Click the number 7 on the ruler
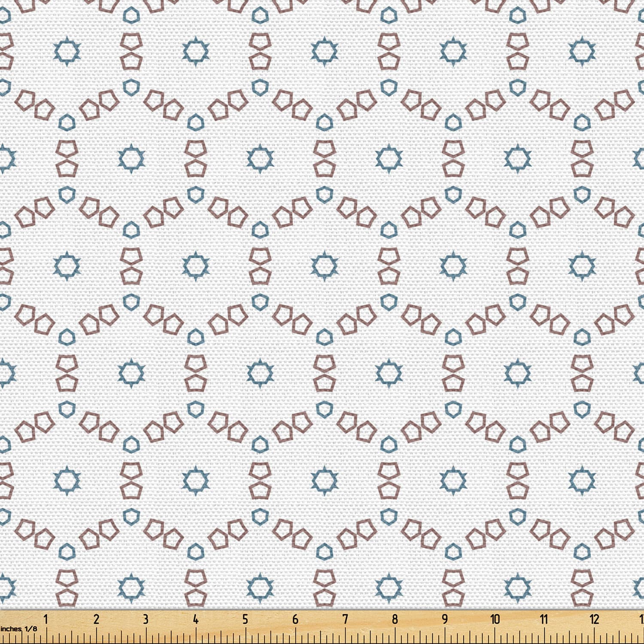 click(345, 619)
